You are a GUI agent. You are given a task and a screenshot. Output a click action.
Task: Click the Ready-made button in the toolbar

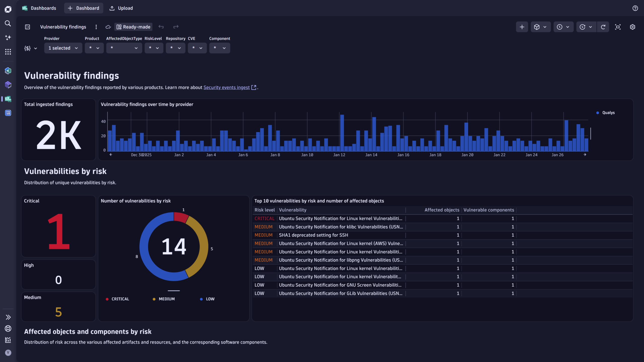click(x=133, y=27)
